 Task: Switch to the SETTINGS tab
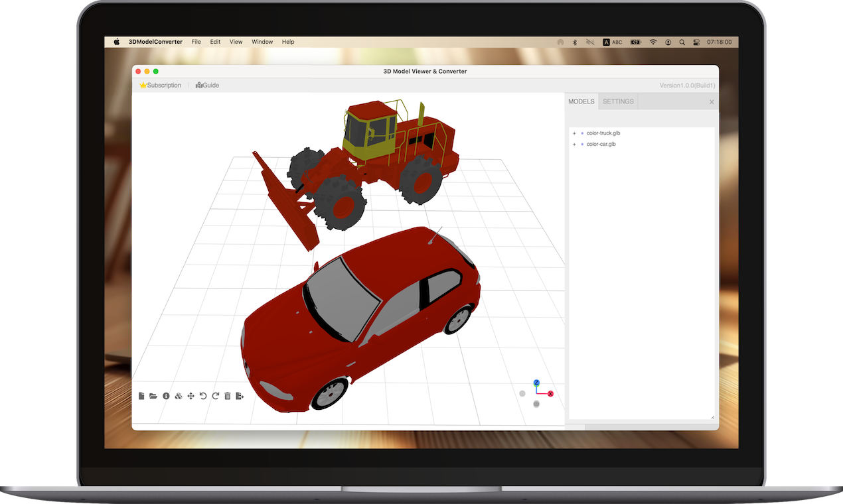[x=618, y=101]
